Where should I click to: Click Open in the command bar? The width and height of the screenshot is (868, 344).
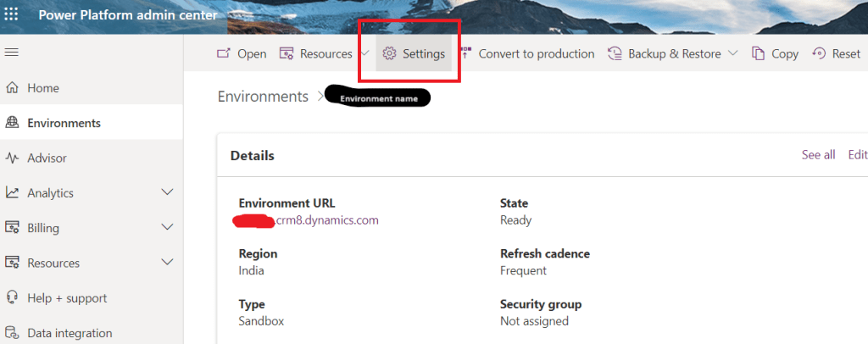click(242, 54)
